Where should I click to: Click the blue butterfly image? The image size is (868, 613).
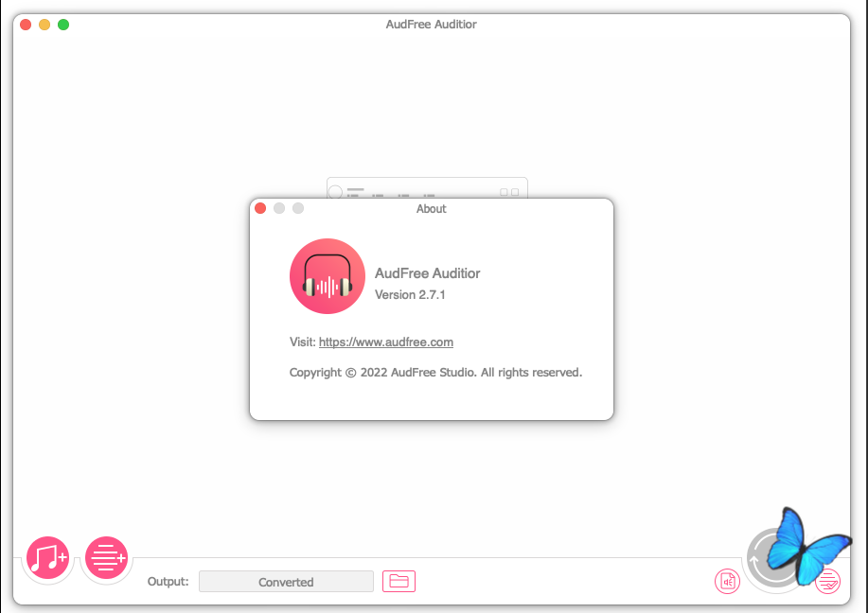point(805,546)
